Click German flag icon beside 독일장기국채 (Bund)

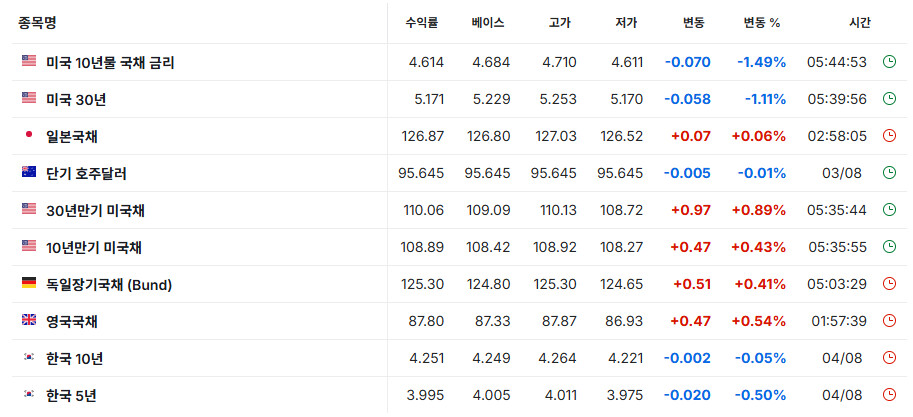tap(29, 283)
